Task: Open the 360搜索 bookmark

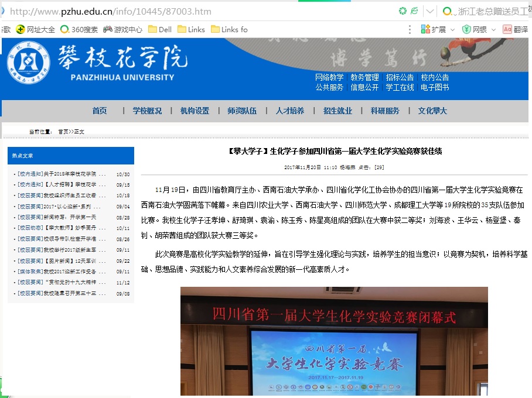Action: pos(80,29)
